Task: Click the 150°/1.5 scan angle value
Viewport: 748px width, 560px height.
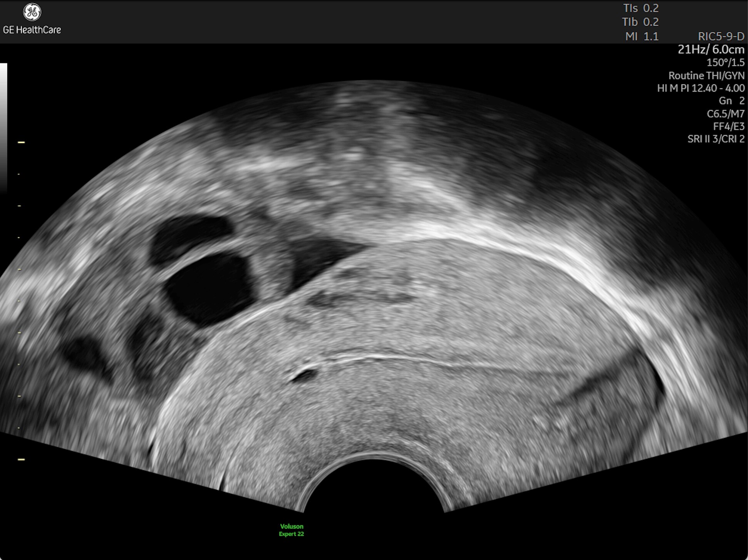Action: (725, 62)
